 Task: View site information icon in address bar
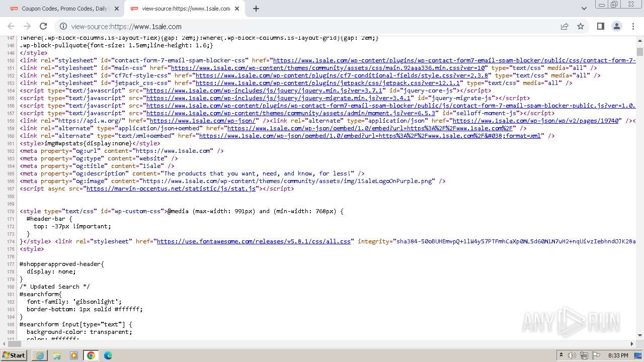coord(63,26)
